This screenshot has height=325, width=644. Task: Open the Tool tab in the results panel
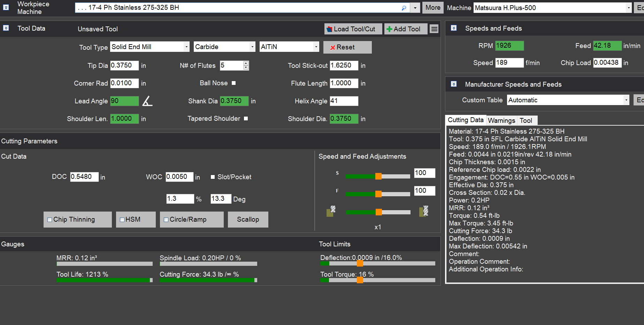pyautogui.click(x=526, y=120)
